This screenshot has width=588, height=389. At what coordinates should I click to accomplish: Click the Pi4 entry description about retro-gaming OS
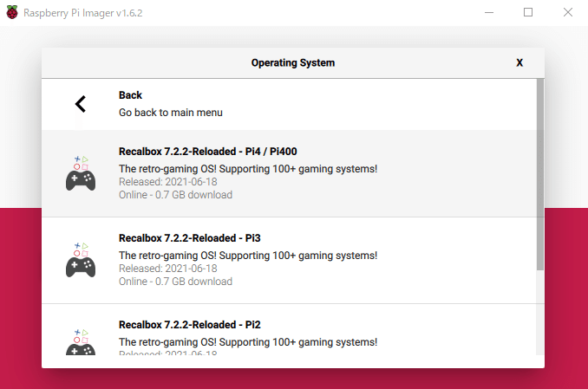click(x=248, y=169)
